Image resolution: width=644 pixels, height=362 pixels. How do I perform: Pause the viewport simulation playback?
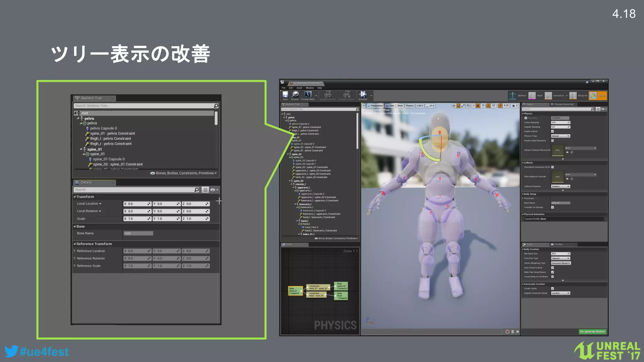tap(513, 332)
